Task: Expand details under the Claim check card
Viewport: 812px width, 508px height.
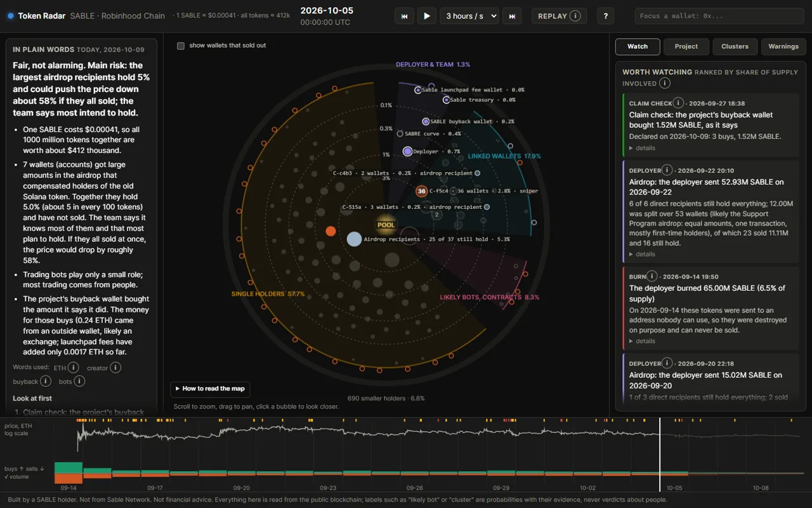Action: pos(642,148)
